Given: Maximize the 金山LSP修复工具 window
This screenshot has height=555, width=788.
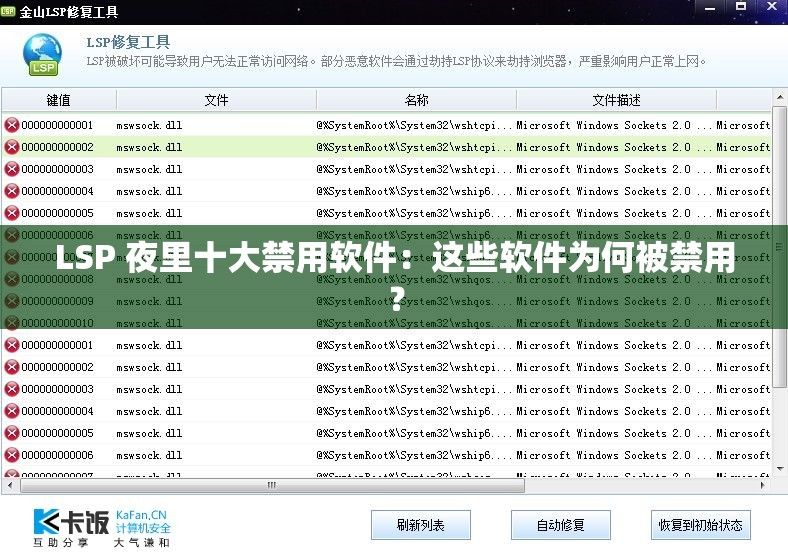Looking at the screenshot, I should click(x=741, y=7).
